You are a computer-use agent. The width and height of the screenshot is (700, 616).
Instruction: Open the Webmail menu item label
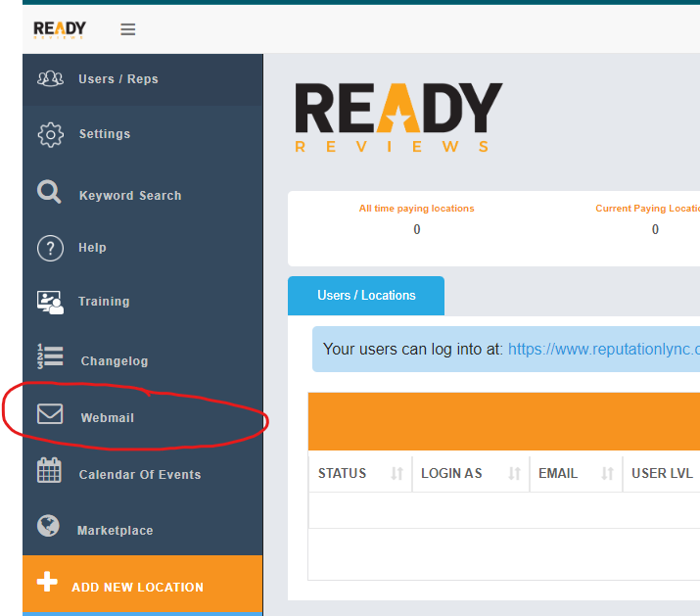(x=108, y=418)
